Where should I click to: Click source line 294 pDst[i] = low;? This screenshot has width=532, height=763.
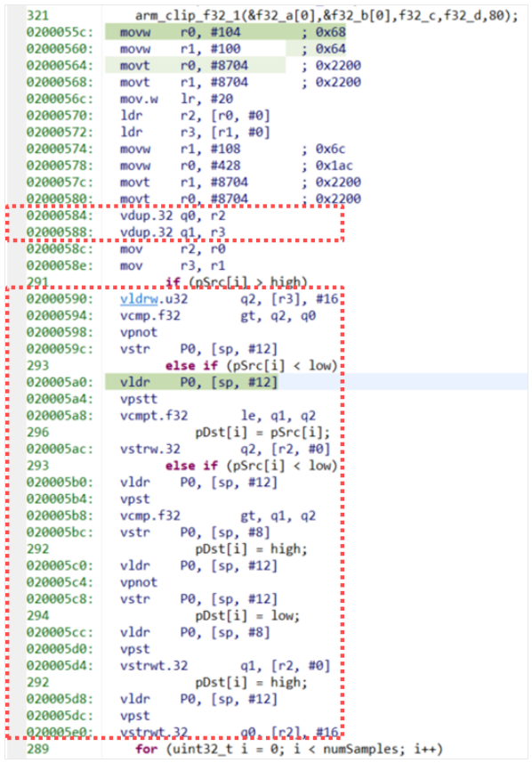click(247, 615)
